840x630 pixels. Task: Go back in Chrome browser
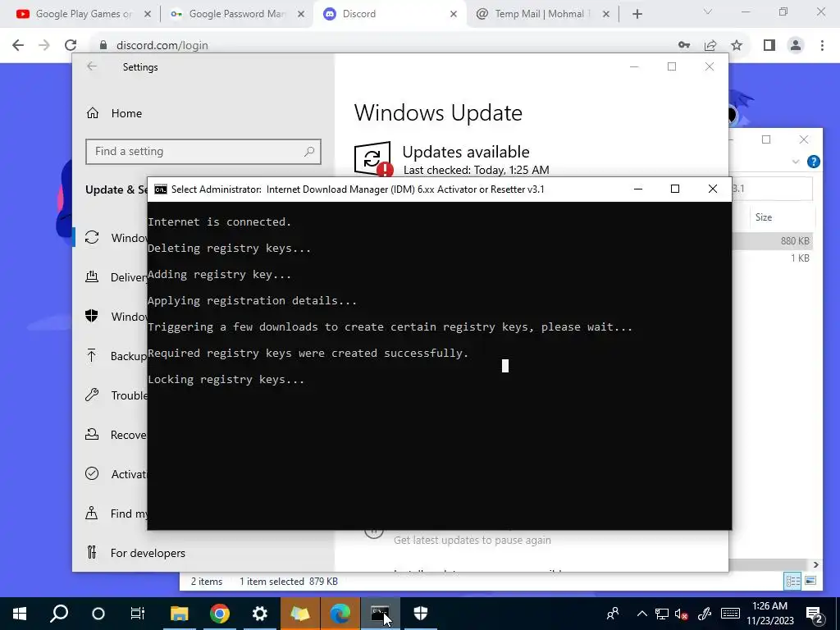(18, 45)
